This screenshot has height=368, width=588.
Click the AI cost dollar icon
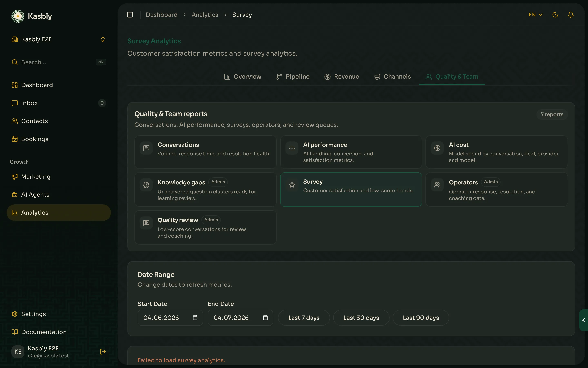click(x=437, y=148)
